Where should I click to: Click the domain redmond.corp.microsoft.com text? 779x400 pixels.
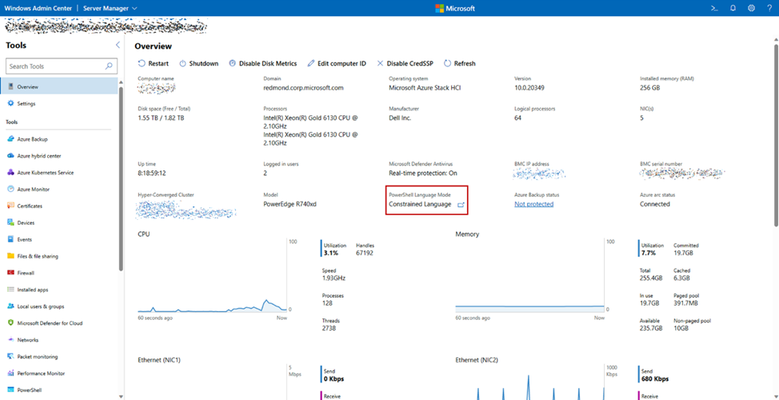304,88
